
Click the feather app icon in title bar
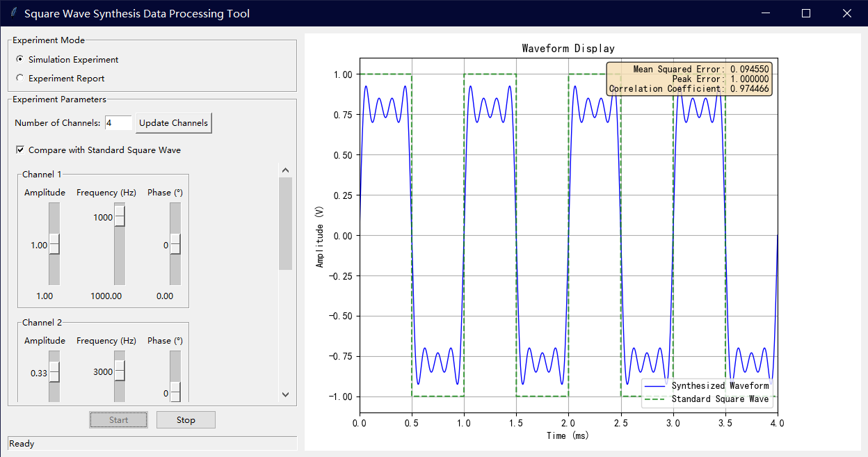[13, 13]
